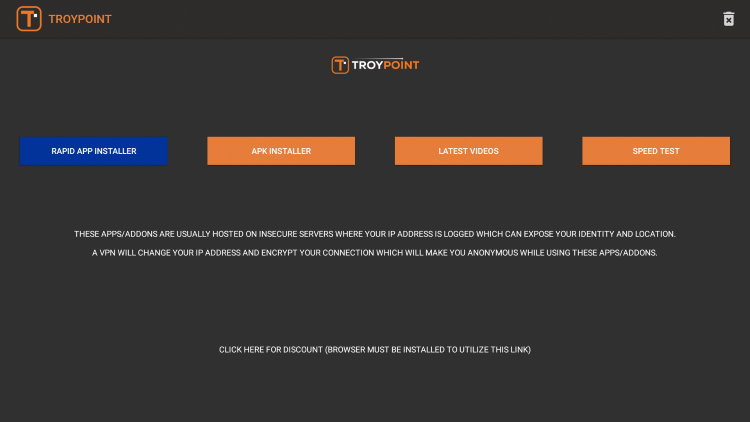750x422 pixels.
Task: Click the VPN will change your IP text
Action: click(375, 253)
